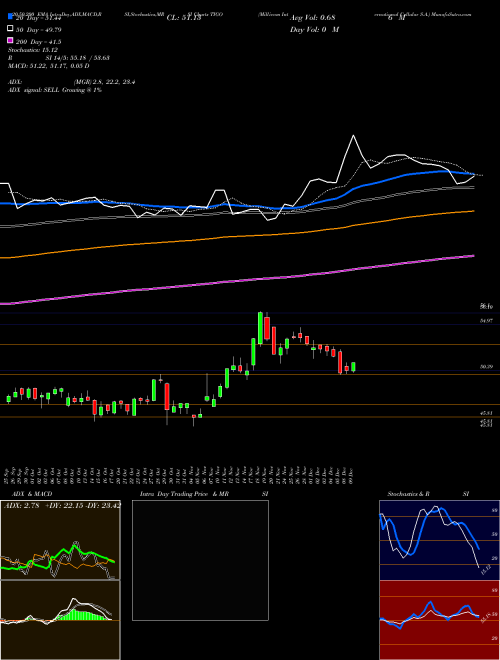This screenshot has height=660, width=500.
Task: Click the 'CL: 51.13' closing price label
Action: pos(184,18)
